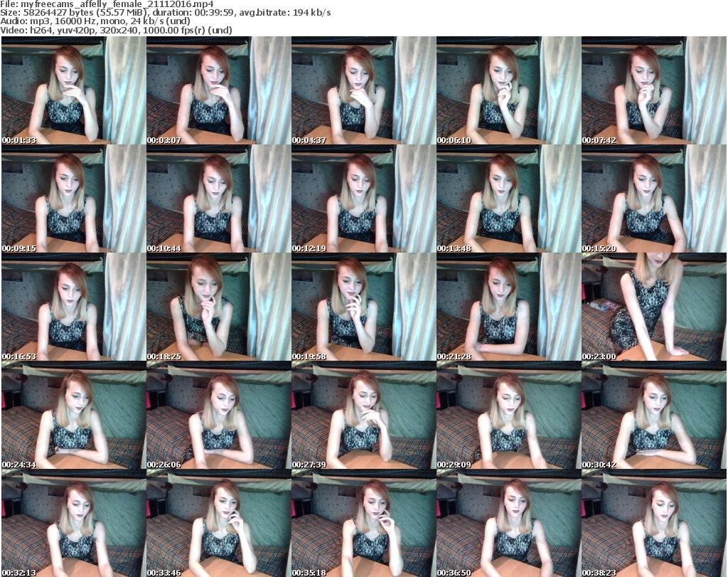Choose the thumbnail with time 00:24:34
Image resolution: width=728 pixels, height=577 pixels.
pyautogui.click(x=74, y=415)
